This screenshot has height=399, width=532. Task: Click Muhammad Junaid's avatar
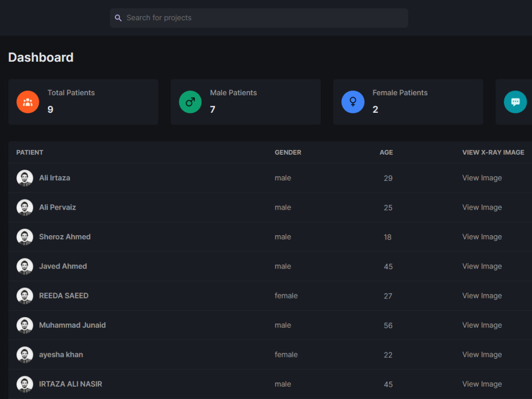[x=25, y=326]
